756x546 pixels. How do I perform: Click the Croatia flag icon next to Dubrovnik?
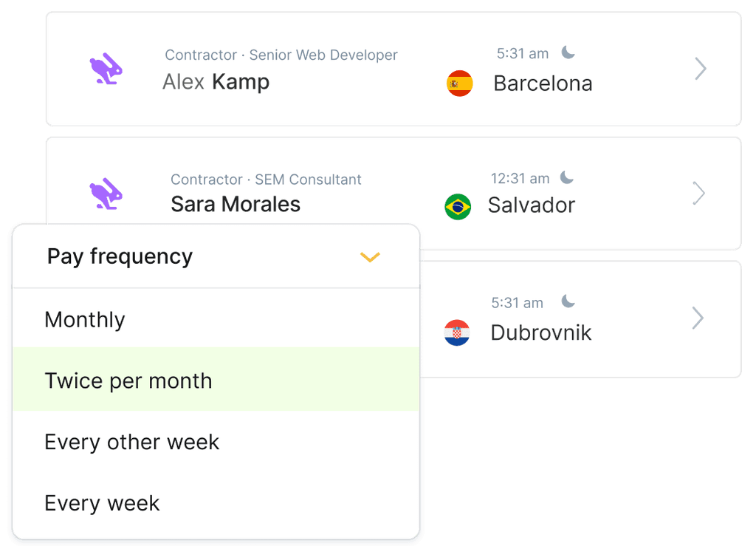click(x=457, y=333)
